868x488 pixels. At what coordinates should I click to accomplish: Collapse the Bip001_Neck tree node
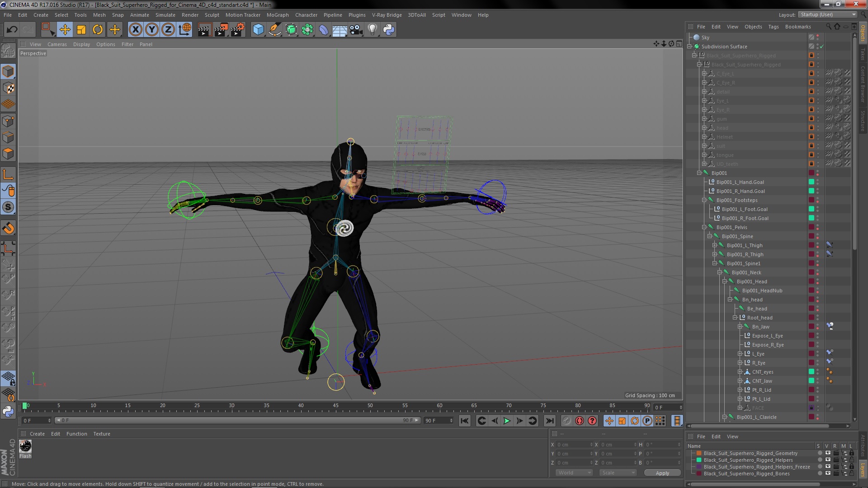pyautogui.click(x=719, y=272)
